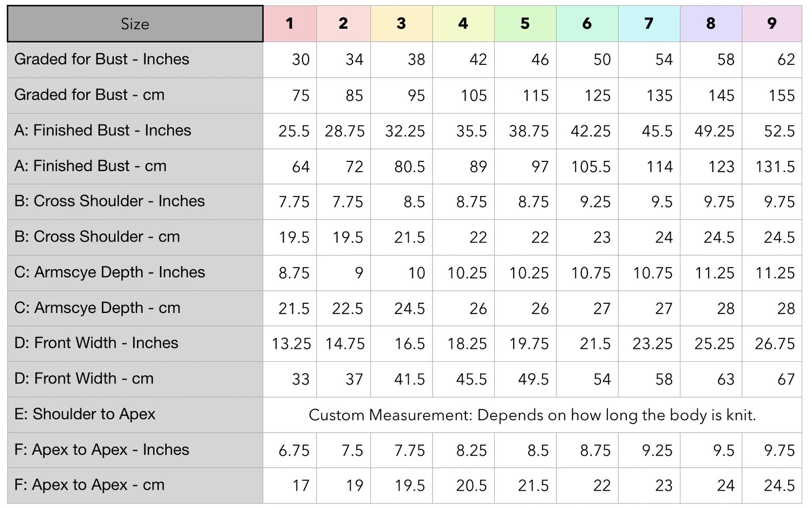Select the size 8 purple column header
This screenshot has height=508, width=812.
coord(711,24)
